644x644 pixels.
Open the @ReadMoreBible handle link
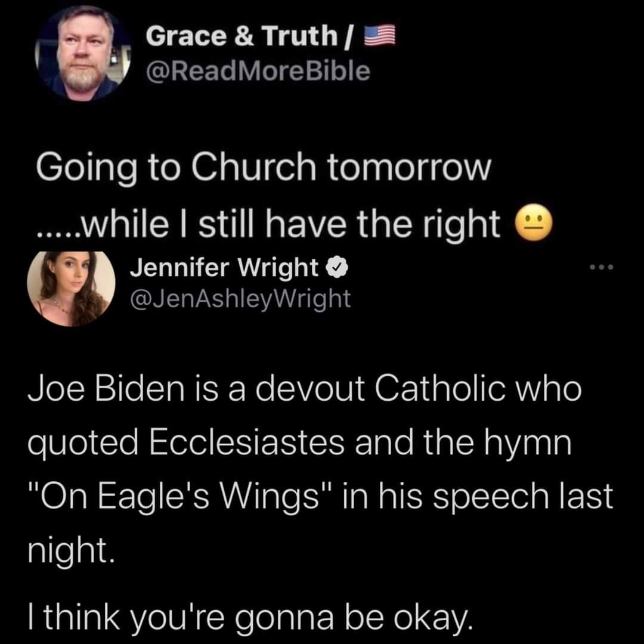[x=258, y=70]
